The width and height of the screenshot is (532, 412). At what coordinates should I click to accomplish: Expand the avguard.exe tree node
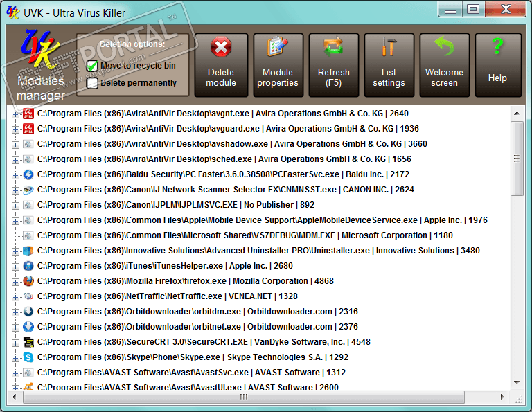15,129
